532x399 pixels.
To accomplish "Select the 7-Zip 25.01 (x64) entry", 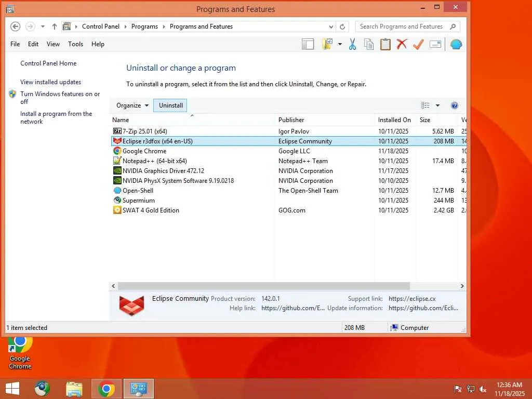I will click(288, 131).
